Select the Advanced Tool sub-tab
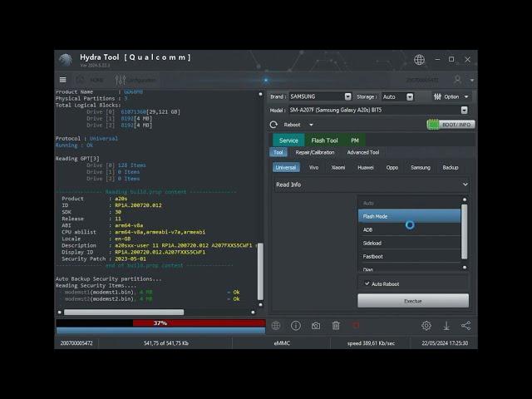Viewport: 532px width, 399px height. 363,152
